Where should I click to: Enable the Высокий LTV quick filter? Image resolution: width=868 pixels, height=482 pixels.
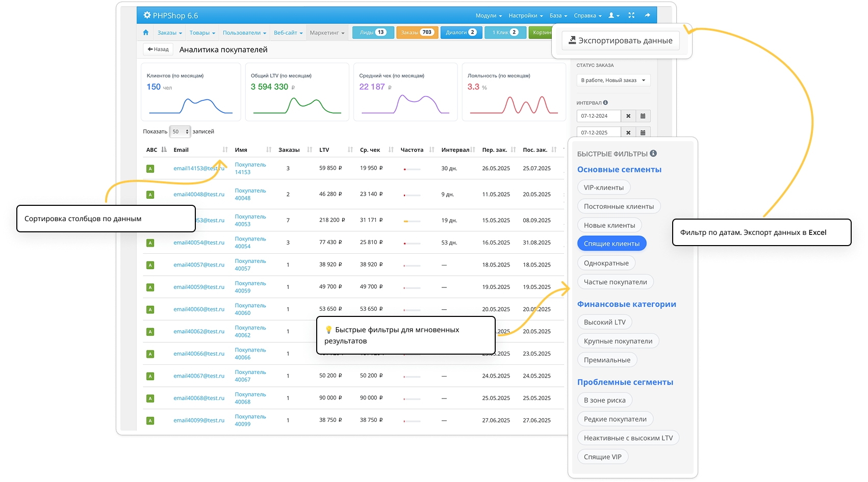(x=604, y=322)
